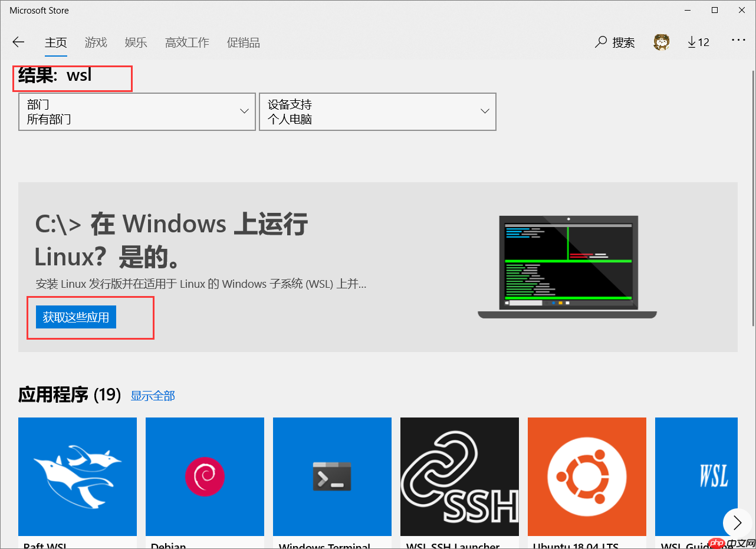Viewport: 756px width, 549px height.
Task: Open the Raft WSL app tile
Action: pyautogui.click(x=77, y=476)
